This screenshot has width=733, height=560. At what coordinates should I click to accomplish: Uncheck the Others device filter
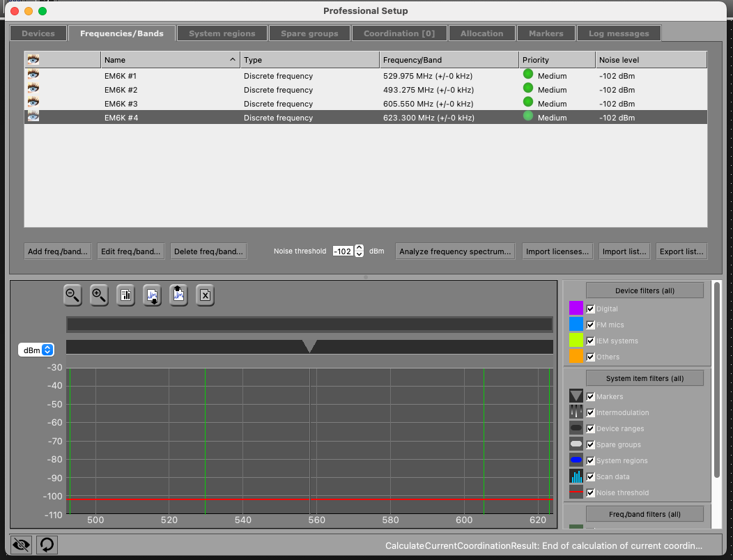[590, 357]
